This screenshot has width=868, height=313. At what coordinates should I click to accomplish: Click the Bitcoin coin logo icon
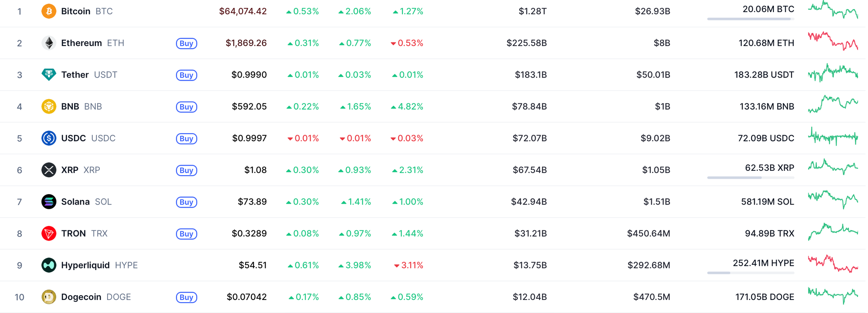(x=49, y=11)
